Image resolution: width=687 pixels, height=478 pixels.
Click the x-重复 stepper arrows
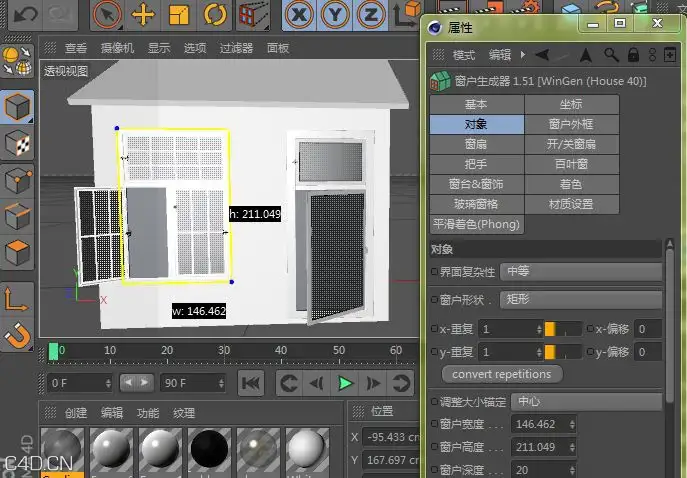[539, 329]
